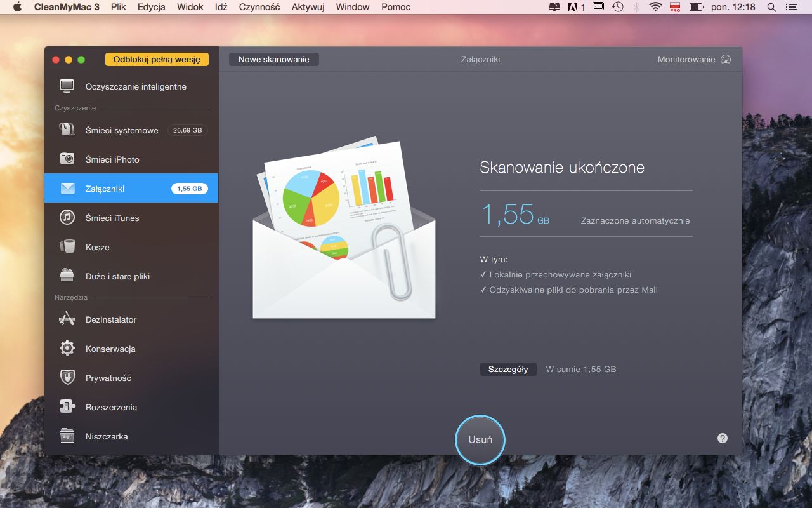Click the Zaznaczone automatycznie text
The image size is (812, 508).
[635, 220]
